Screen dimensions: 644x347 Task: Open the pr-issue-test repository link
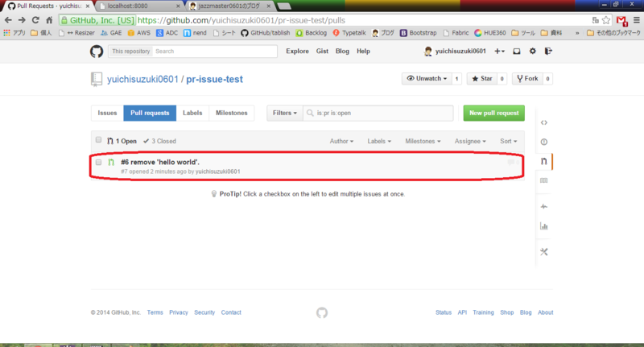pos(214,79)
